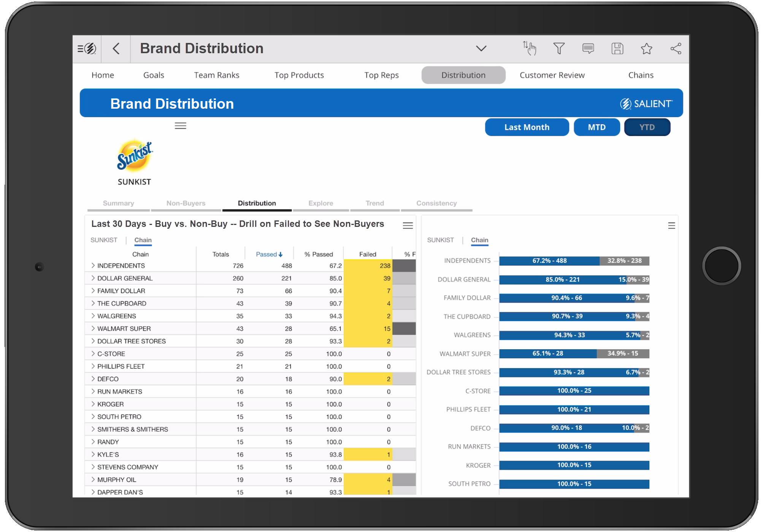This screenshot has width=763, height=532.
Task: Click the Salient logo in banner
Action: 646,104
